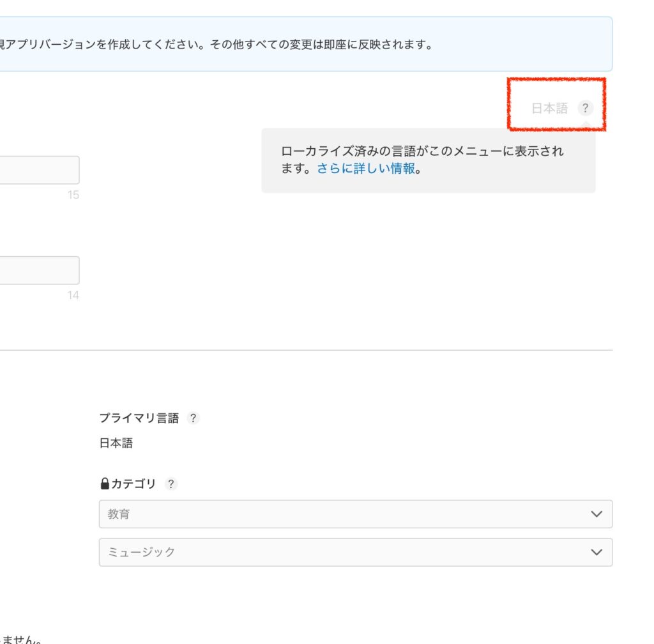This screenshot has width=654, height=644.
Task: Click the chevron arrow in the 教育 dropdown
Action: [597, 514]
